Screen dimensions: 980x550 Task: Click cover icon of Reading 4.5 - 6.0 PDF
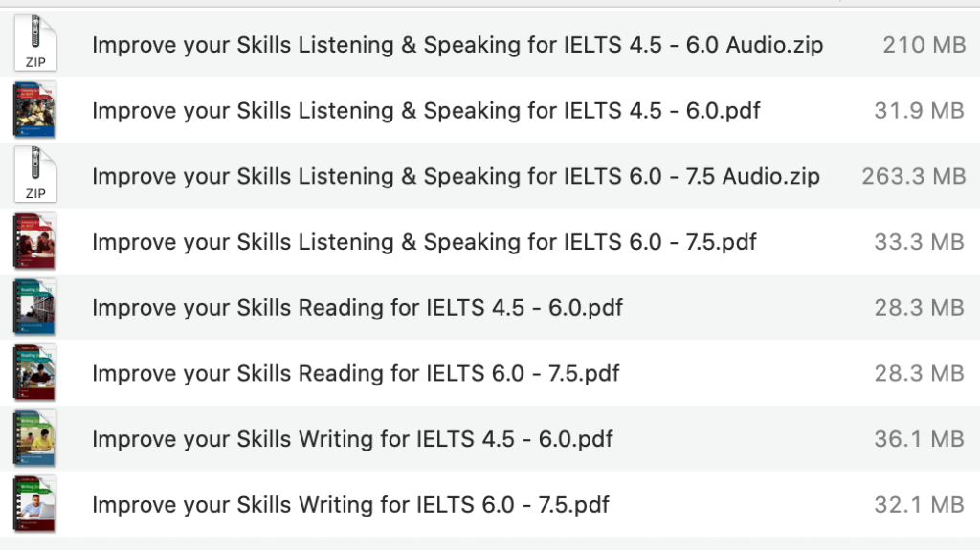click(35, 308)
